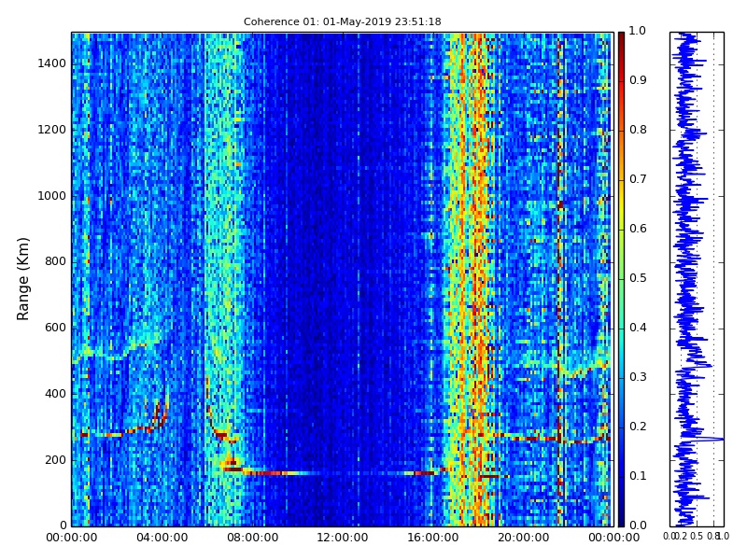The image size is (747, 560).
Task: Click the colorbar 0.4 value label
Action: [638, 328]
